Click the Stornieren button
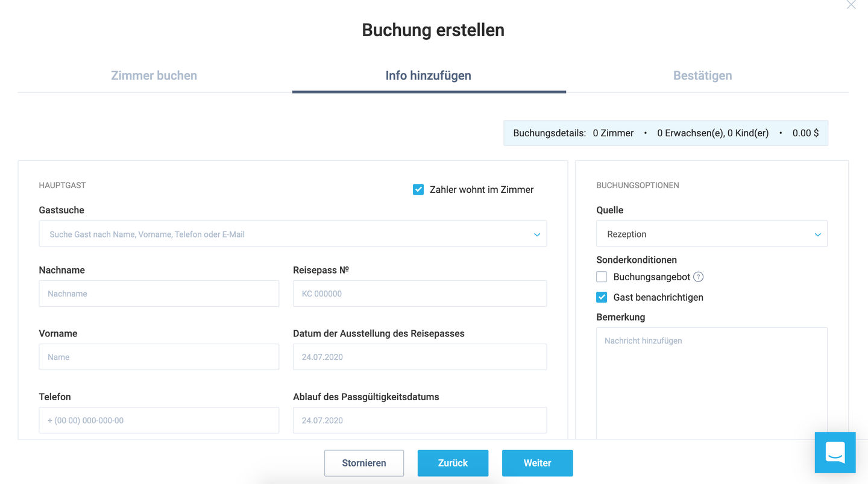 [364, 463]
